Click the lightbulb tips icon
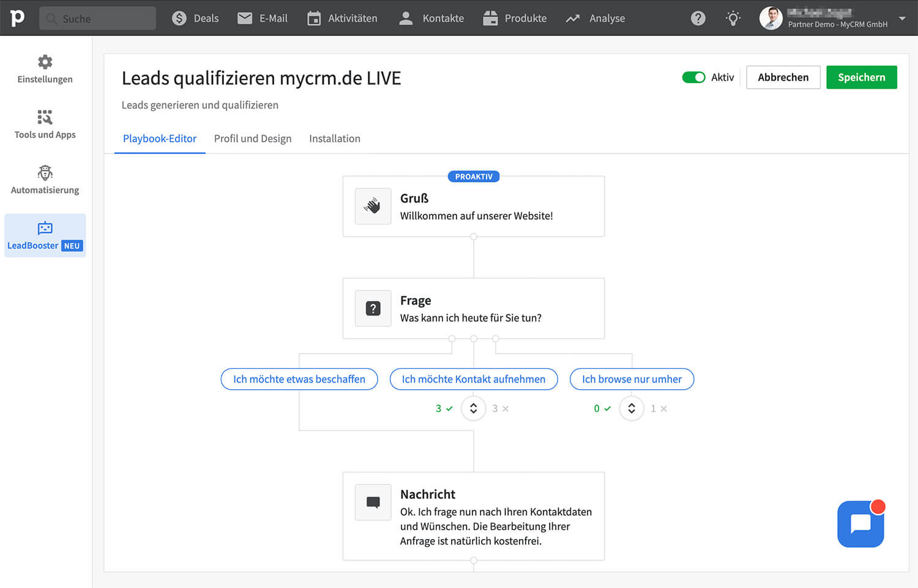Screen dimensions: 918x588 733,18
